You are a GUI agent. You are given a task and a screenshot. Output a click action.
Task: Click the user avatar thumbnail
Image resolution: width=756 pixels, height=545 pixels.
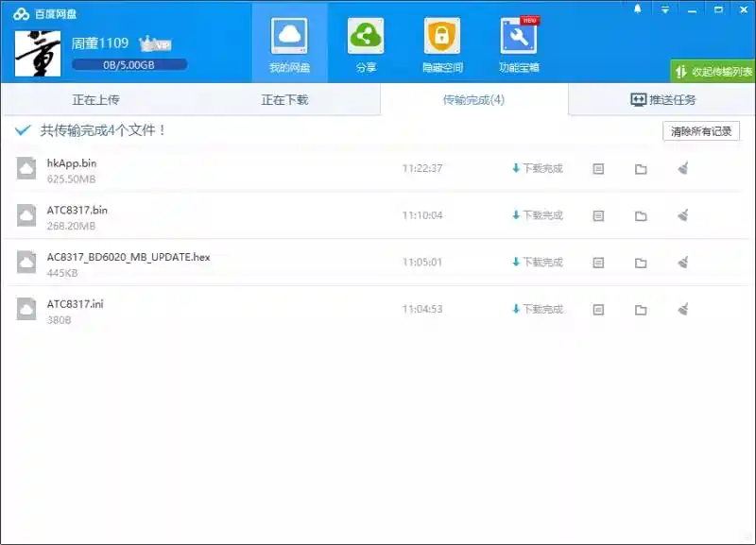point(38,53)
